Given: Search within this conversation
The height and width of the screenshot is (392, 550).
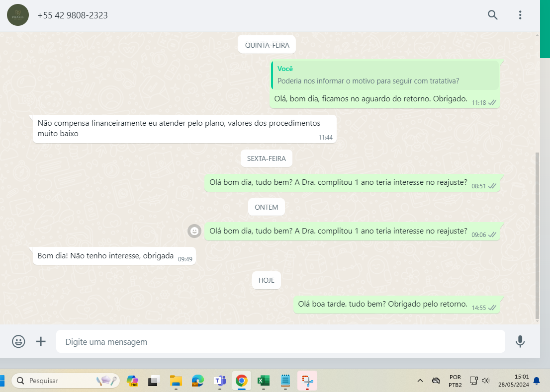Looking at the screenshot, I should 492,15.
